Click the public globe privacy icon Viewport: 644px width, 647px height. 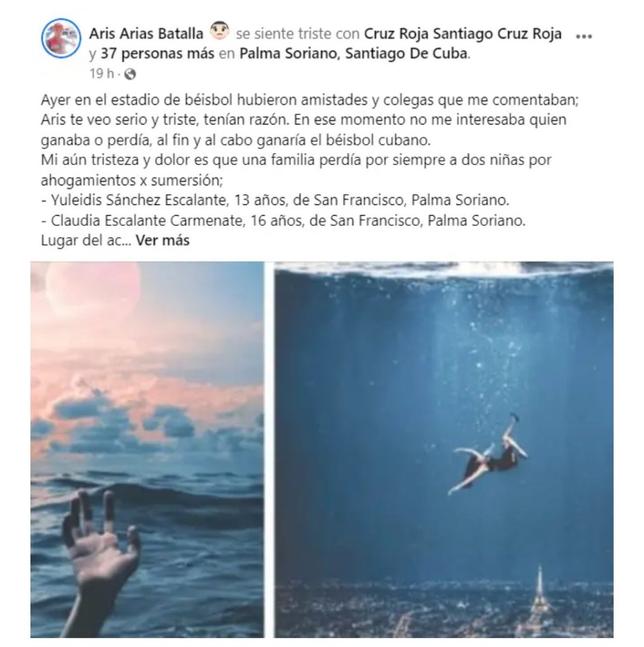coord(130,74)
